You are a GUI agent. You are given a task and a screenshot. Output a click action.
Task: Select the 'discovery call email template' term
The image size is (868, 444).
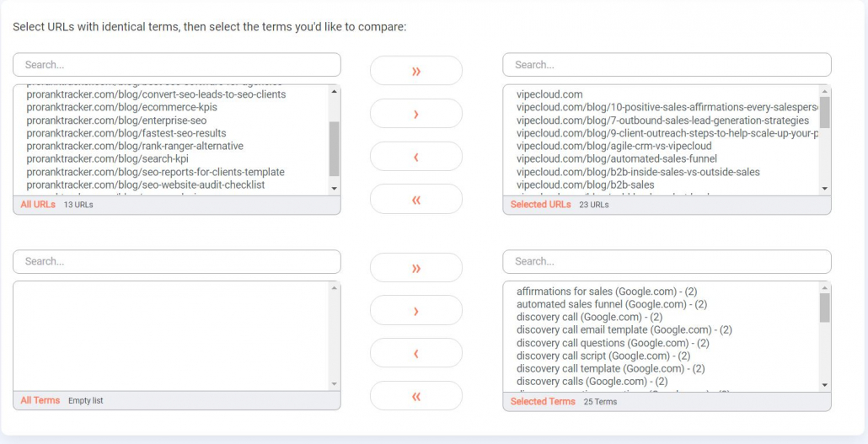[x=624, y=330]
